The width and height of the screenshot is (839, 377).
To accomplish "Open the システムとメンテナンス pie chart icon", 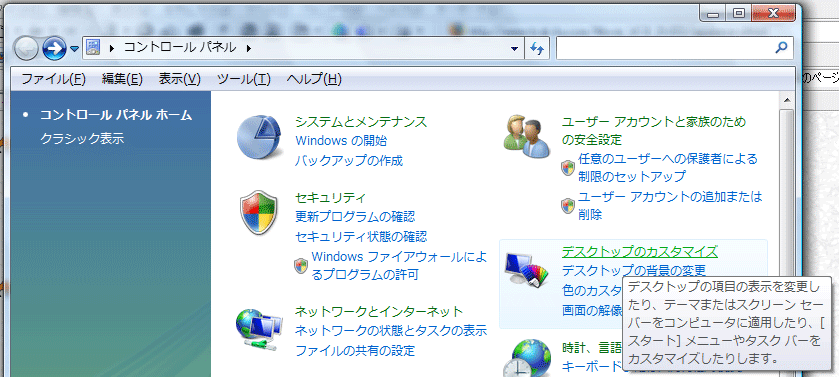I will coord(259,138).
